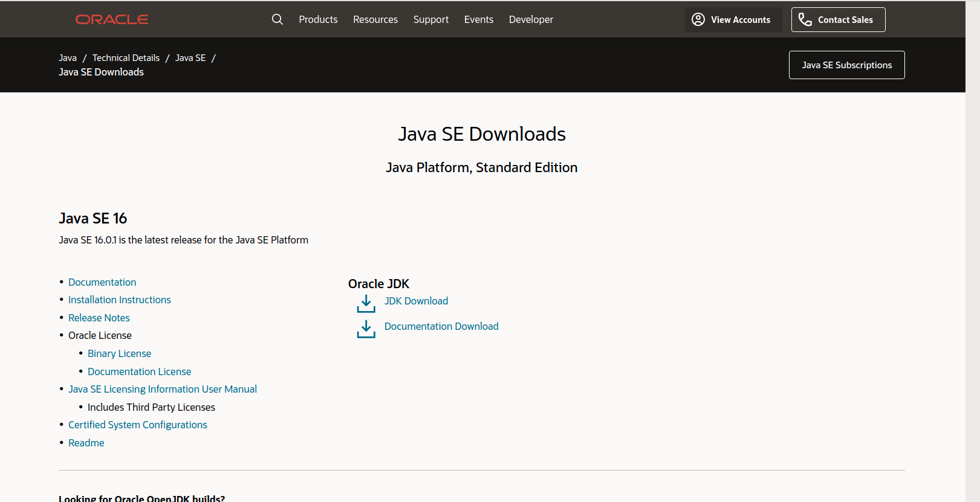Go to the Java breadcrumb
This screenshot has width=980, height=502.
click(x=68, y=58)
